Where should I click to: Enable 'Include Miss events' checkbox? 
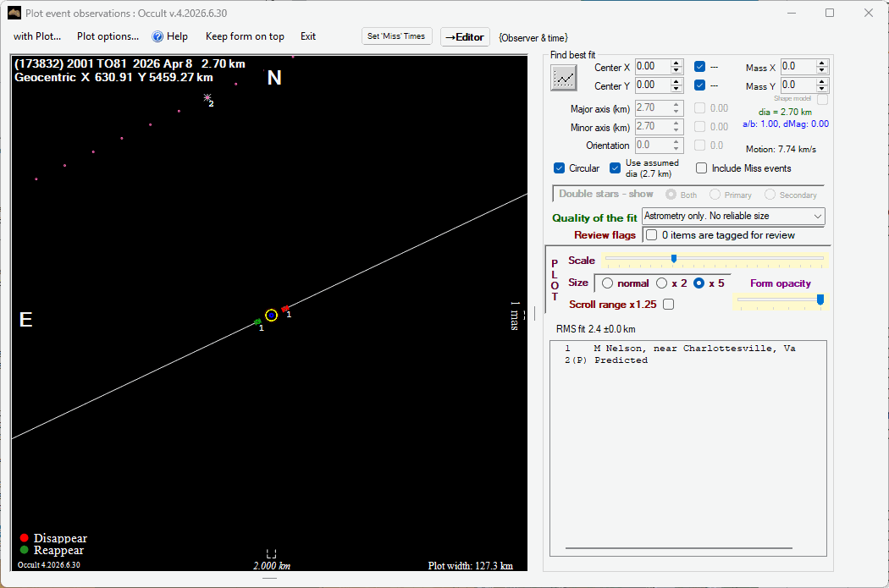pyautogui.click(x=701, y=168)
